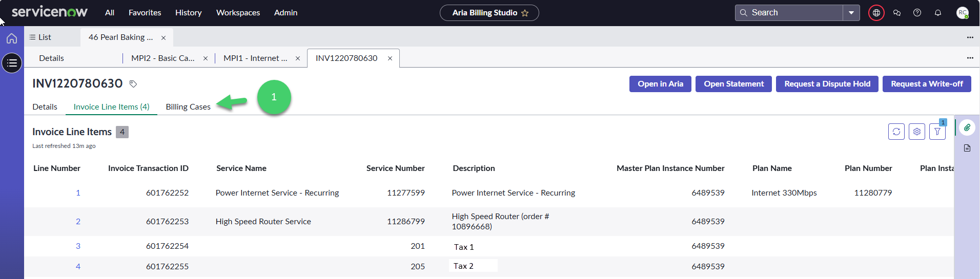This screenshot has height=279, width=980.
Task: Click the ServiceNow logo
Action: (x=49, y=12)
